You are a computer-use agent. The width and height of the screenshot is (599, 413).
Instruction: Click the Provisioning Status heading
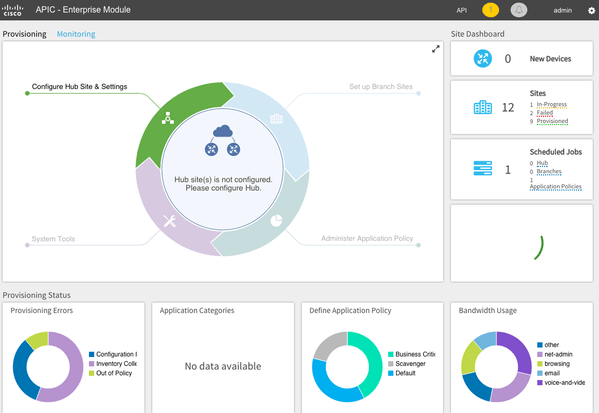click(x=37, y=295)
